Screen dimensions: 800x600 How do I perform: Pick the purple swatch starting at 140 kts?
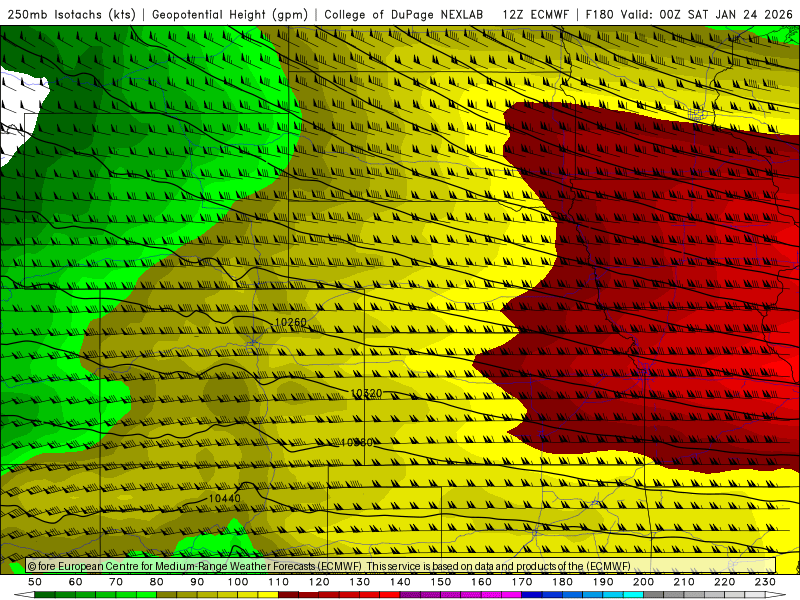(x=410, y=595)
